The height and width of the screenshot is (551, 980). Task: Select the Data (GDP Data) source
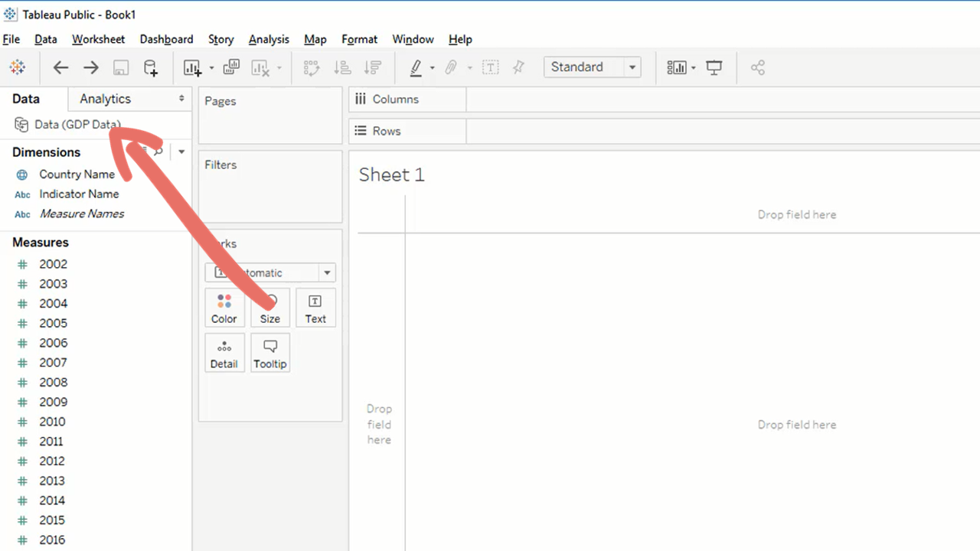tap(77, 125)
